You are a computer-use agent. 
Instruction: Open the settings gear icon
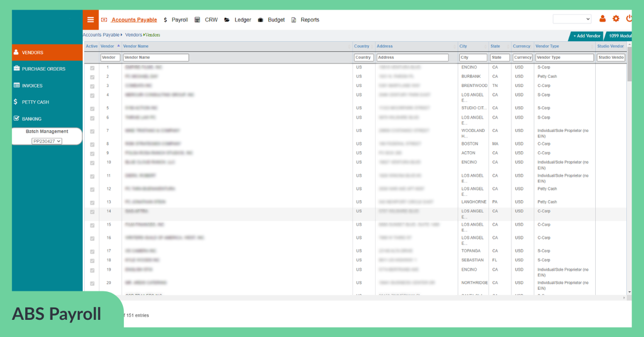tap(616, 19)
